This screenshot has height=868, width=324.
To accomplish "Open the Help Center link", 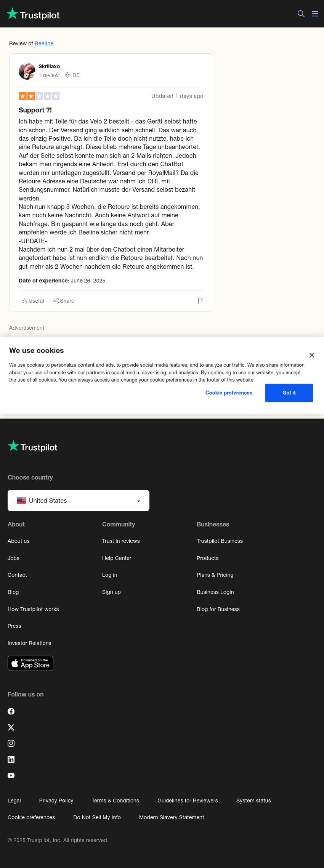I will coord(117,558).
